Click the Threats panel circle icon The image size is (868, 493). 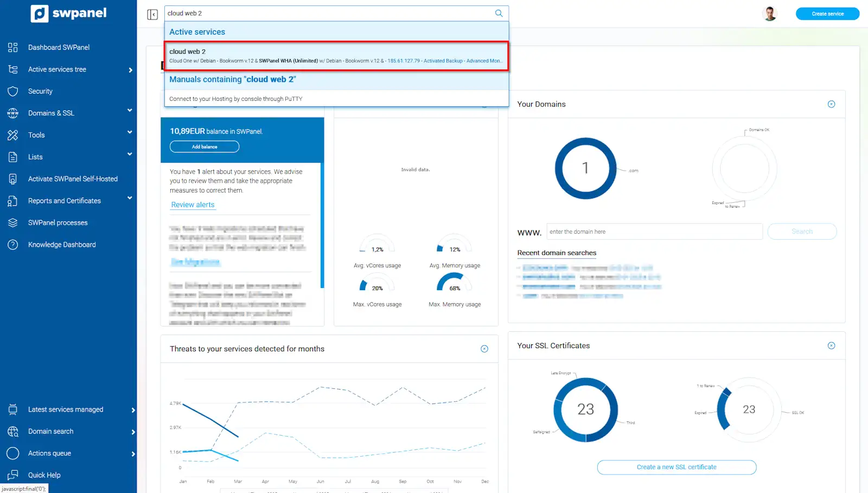coord(484,349)
